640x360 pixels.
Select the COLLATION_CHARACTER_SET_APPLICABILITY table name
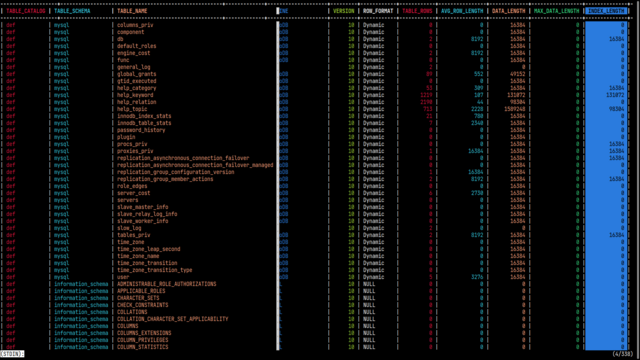pos(173,319)
